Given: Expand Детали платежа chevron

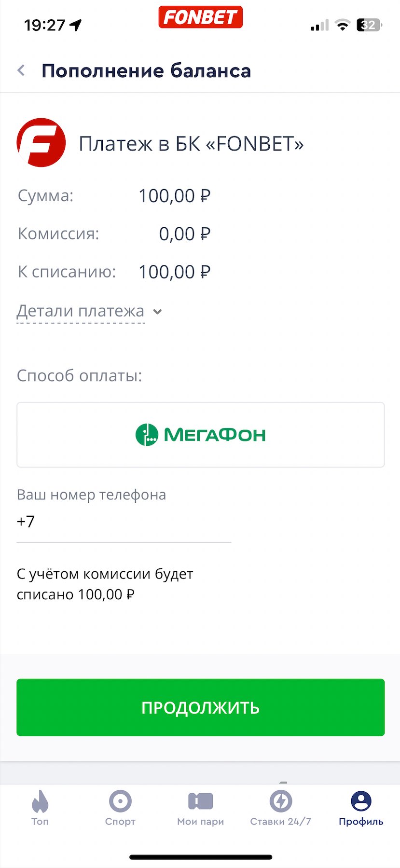Looking at the screenshot, I should (x=157, y=312).
